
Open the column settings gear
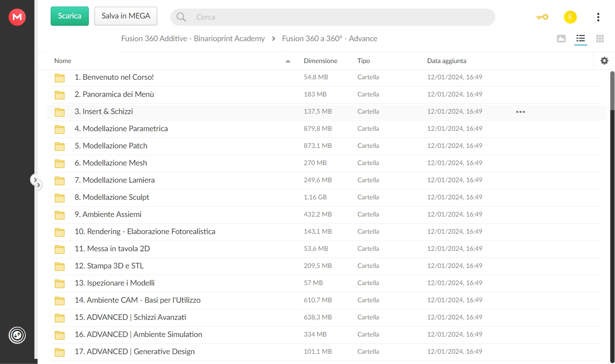(x=604, y=61)
